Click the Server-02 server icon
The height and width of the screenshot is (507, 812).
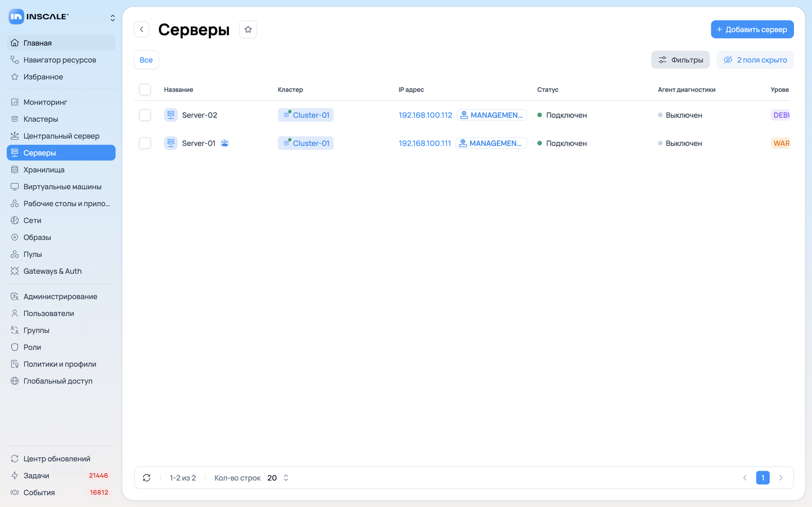tap(171, 115)
